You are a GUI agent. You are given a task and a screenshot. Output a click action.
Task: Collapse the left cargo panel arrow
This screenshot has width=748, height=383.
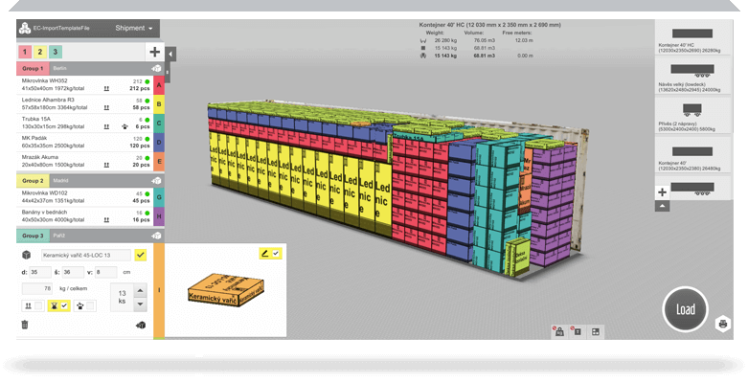coord(170,54)
